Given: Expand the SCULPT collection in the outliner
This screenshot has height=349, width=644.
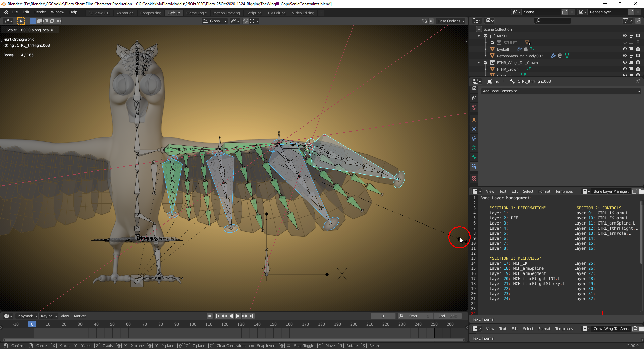Looking at the screenshot, I should pyautogui.click(x=486, y=42).
